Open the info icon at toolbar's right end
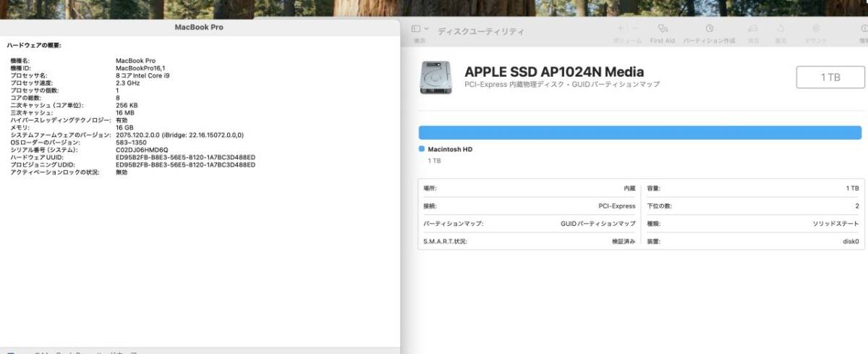 tap(864, 29)
